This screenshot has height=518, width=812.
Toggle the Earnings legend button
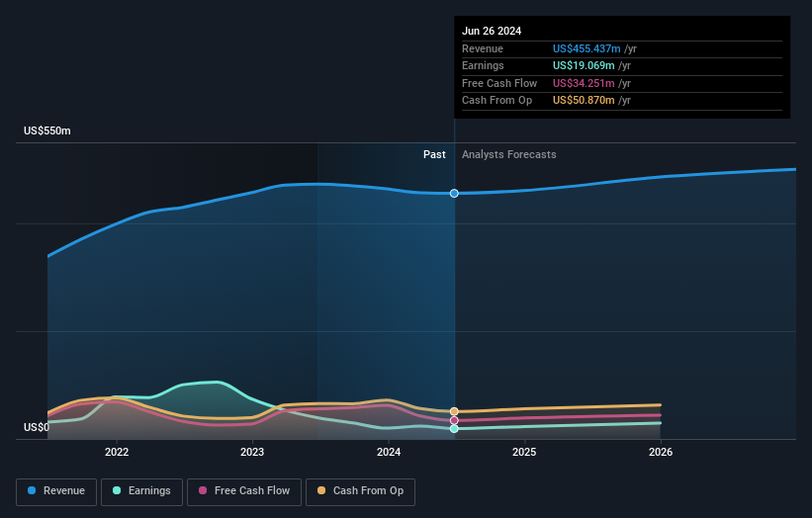point(141,491)
